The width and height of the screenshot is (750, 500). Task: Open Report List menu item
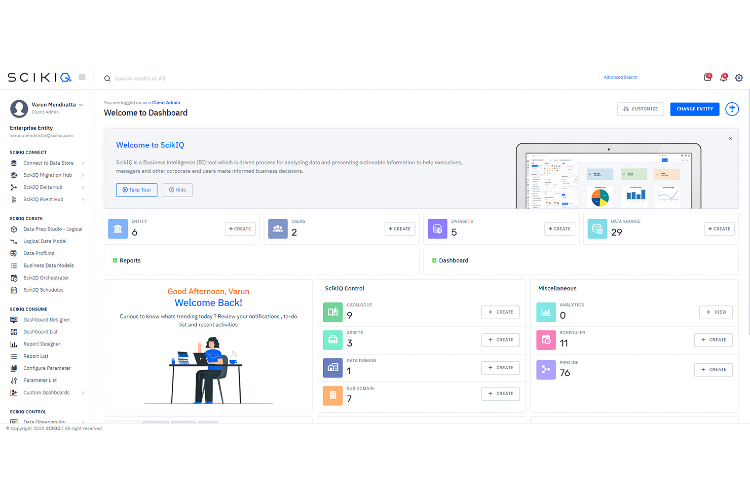coord(36,356)
